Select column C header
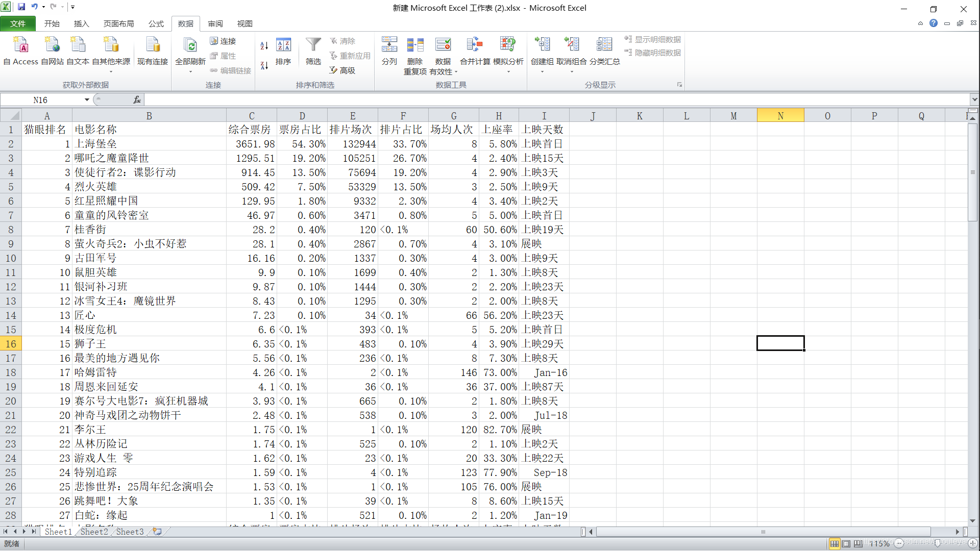The width and height of the screenshot is (980, 551). [252, 116]
